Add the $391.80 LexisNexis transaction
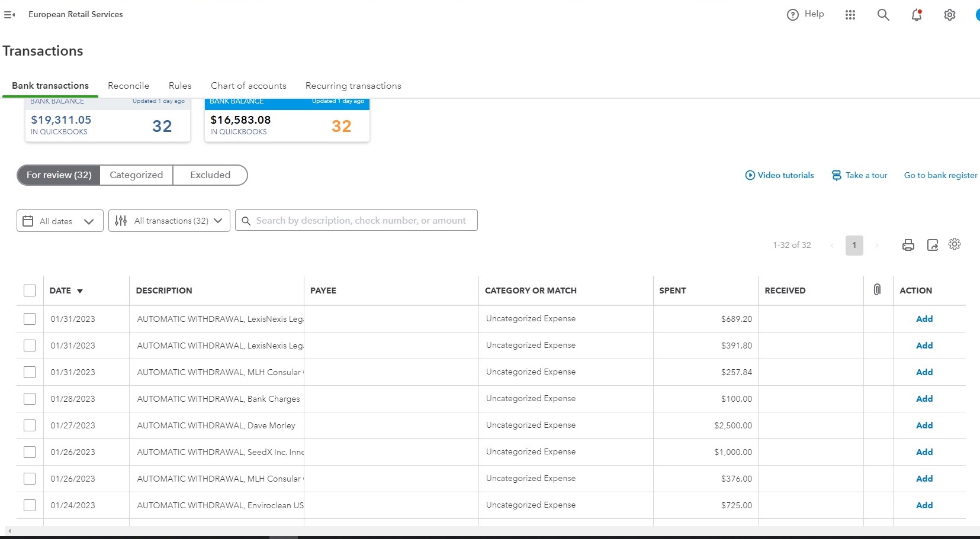This screenshot has height=539, width=980. click(924, 346)
